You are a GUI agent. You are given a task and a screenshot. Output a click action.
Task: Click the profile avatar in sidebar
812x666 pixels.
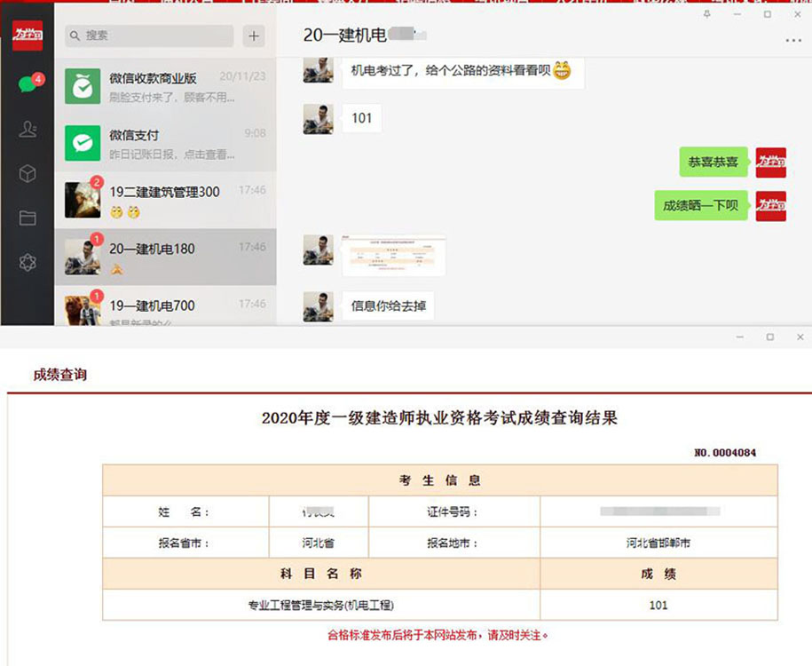[x=28, y=36]
